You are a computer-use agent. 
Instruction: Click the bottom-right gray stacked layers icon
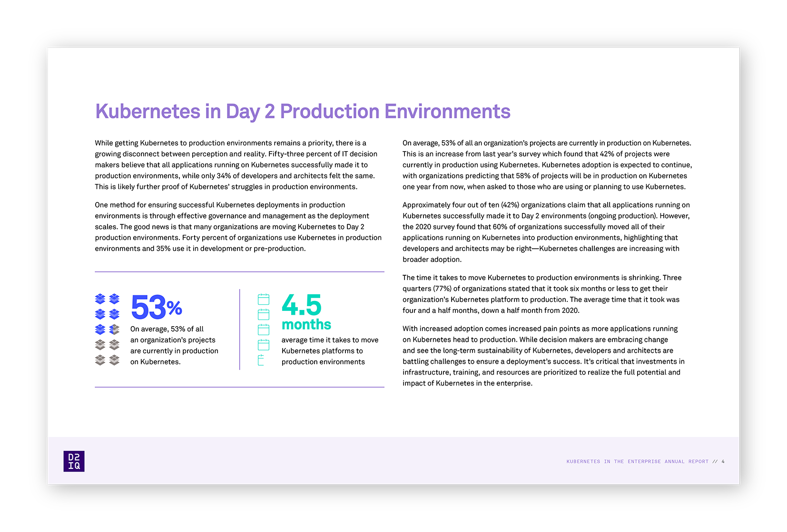click(114, 360)
